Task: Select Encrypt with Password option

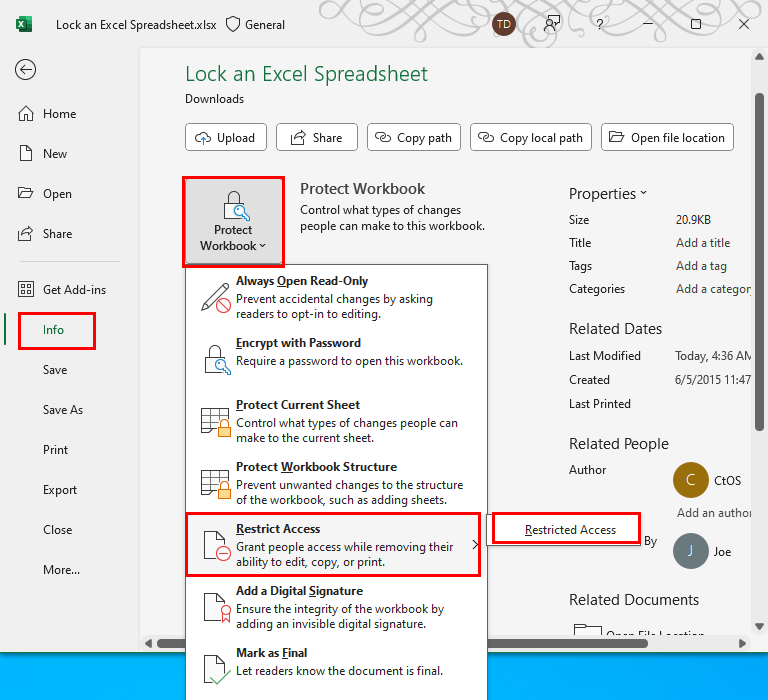Action: [336, 359]
